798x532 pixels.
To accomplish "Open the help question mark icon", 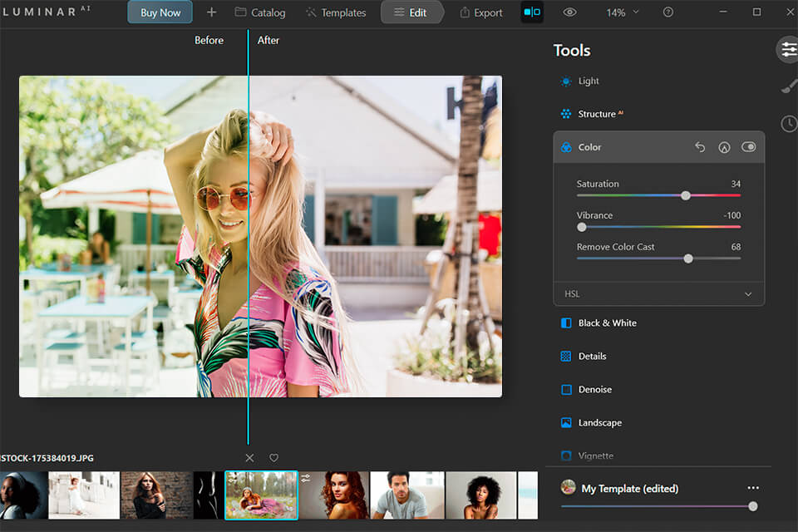I will [667, 12].
